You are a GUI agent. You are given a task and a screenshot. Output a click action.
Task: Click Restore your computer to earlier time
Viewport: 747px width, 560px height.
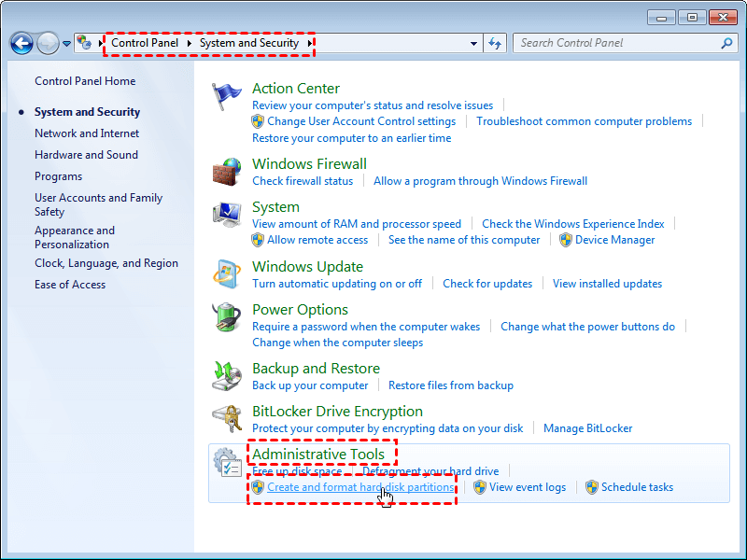352,138
